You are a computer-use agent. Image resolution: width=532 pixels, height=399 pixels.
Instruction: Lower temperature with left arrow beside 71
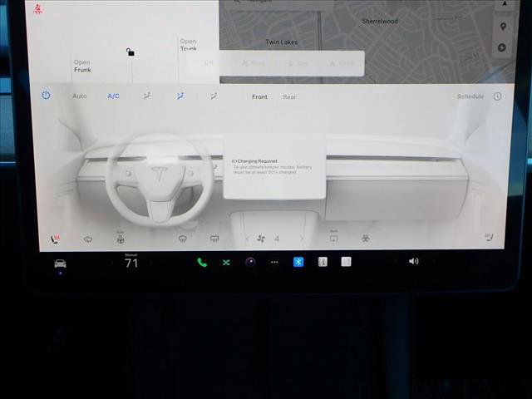tap(111, 263)
